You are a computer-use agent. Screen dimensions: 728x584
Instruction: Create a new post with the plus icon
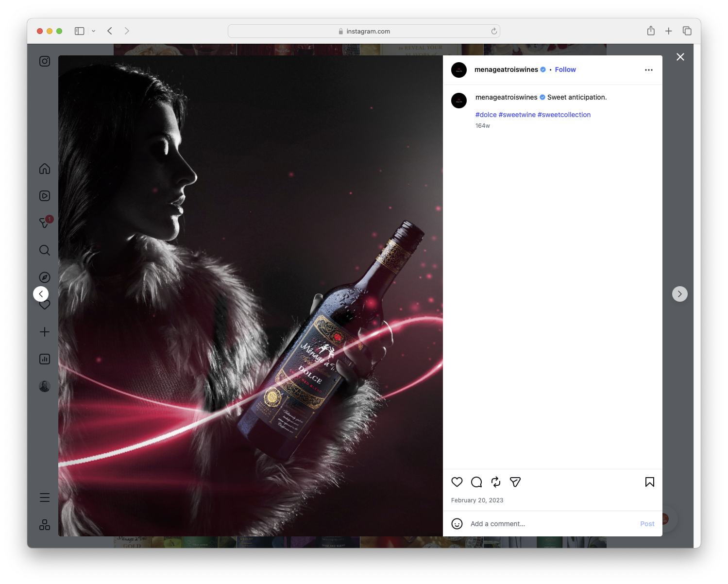pos(44,332)
